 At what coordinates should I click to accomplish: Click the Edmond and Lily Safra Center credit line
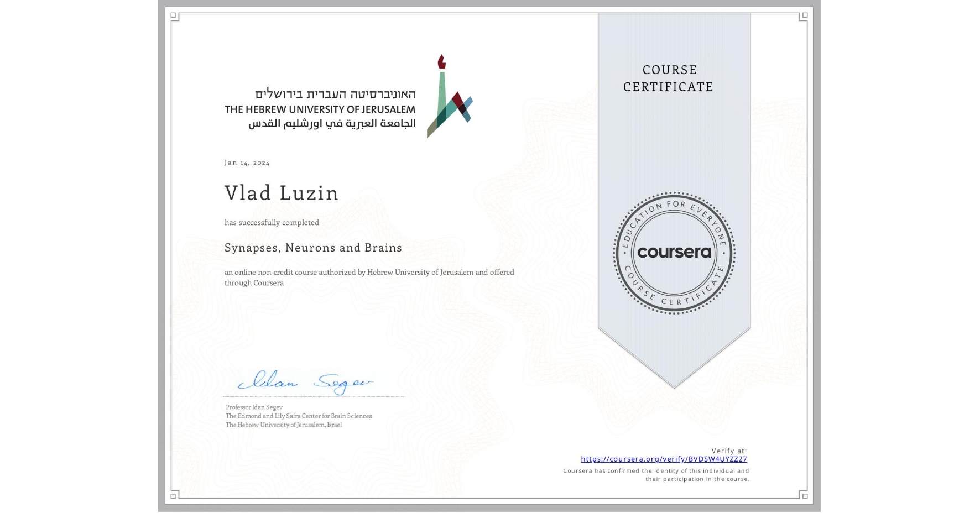click(x=299, y=416)
